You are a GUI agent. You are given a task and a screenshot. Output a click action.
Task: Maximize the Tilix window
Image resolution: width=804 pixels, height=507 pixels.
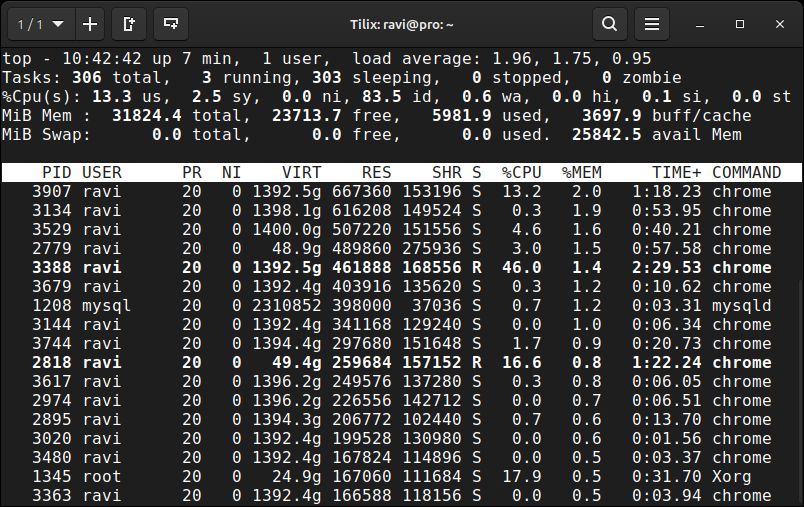pos(740,25)
